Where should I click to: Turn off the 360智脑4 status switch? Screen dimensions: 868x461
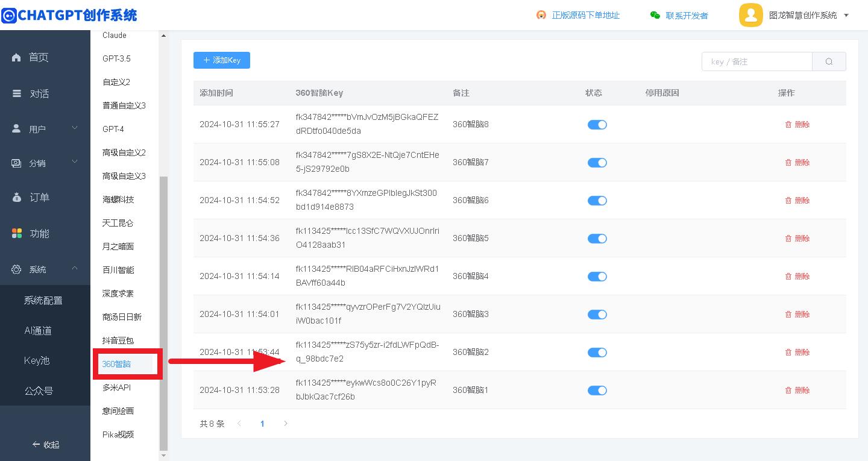pos(597,277)
